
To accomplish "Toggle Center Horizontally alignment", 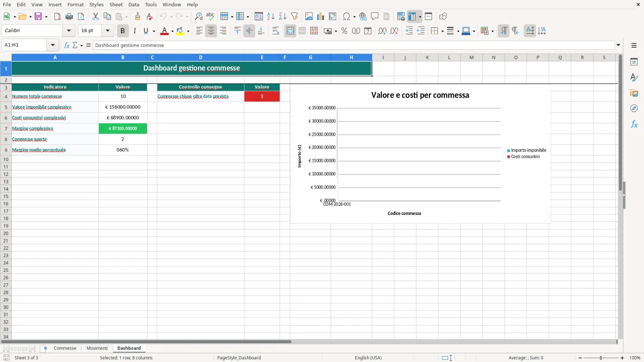I will (211, 31).
